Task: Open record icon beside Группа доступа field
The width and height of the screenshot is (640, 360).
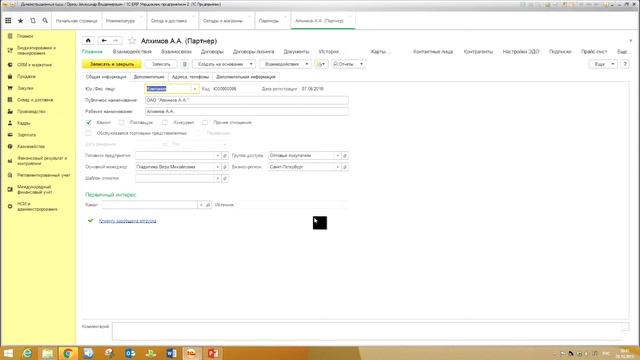Action: click(x=345, y=156)
